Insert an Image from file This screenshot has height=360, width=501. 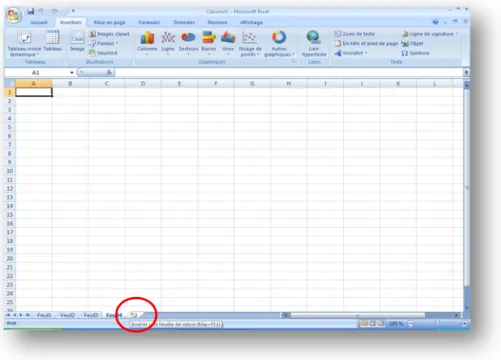pyautogui.click(x=77, y=41)
